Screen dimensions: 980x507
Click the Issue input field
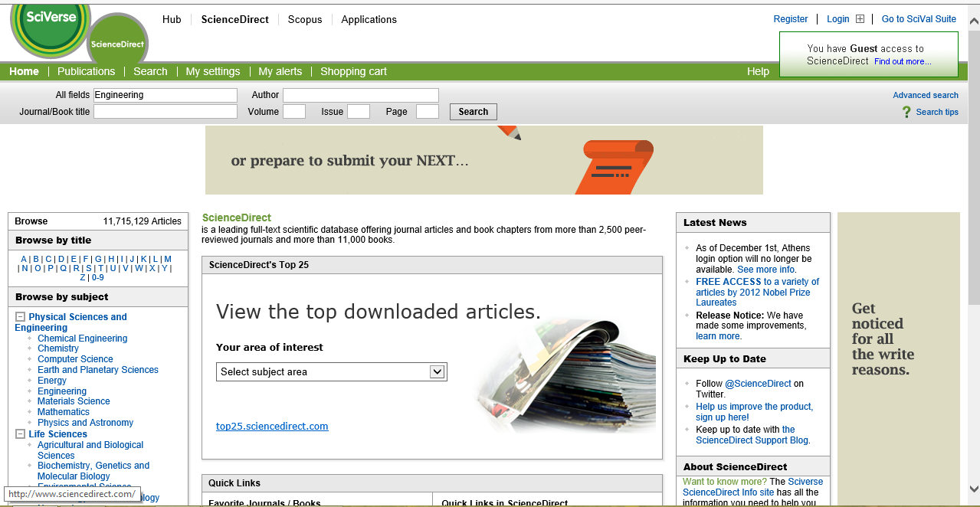(359, 112)
